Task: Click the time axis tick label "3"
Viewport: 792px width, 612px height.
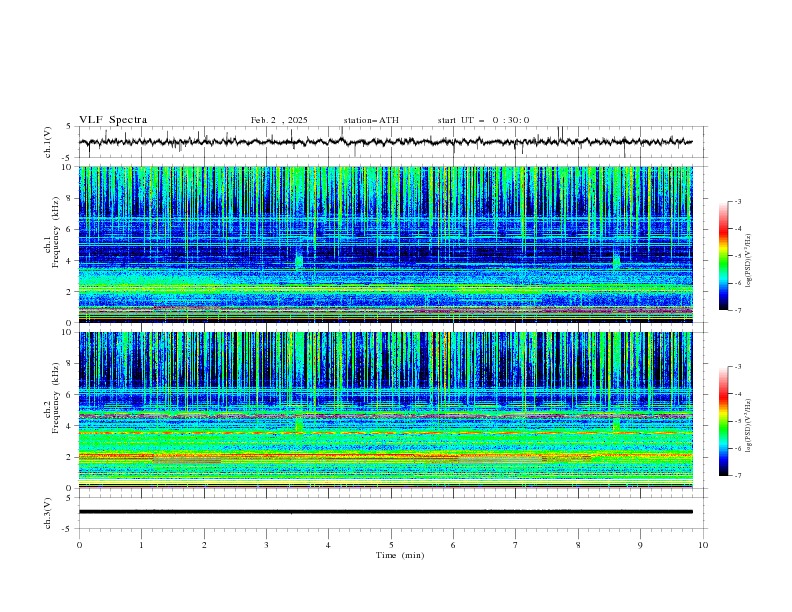Action: coord(266,545)
